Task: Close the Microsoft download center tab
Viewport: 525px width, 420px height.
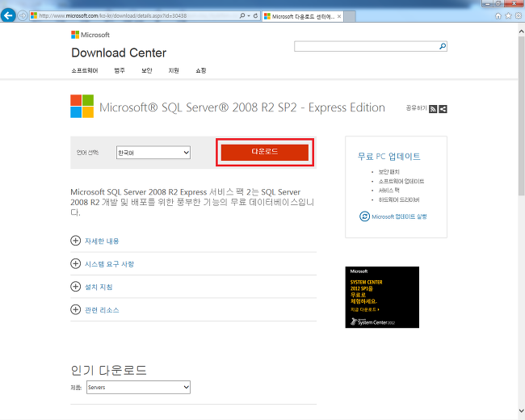Action: (339, 16)
